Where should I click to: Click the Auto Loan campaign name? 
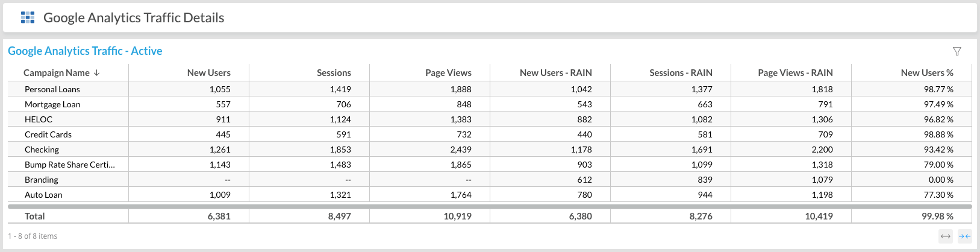point(43,195)
